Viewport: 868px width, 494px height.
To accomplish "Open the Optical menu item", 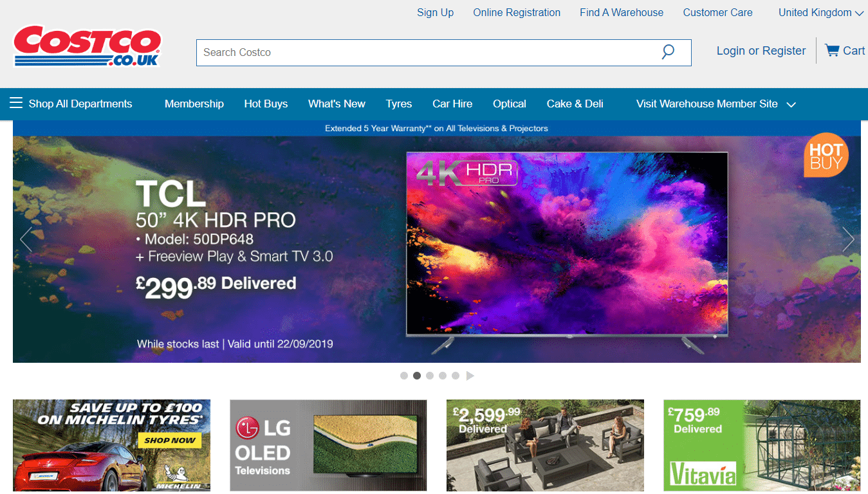I will point(510,104).
